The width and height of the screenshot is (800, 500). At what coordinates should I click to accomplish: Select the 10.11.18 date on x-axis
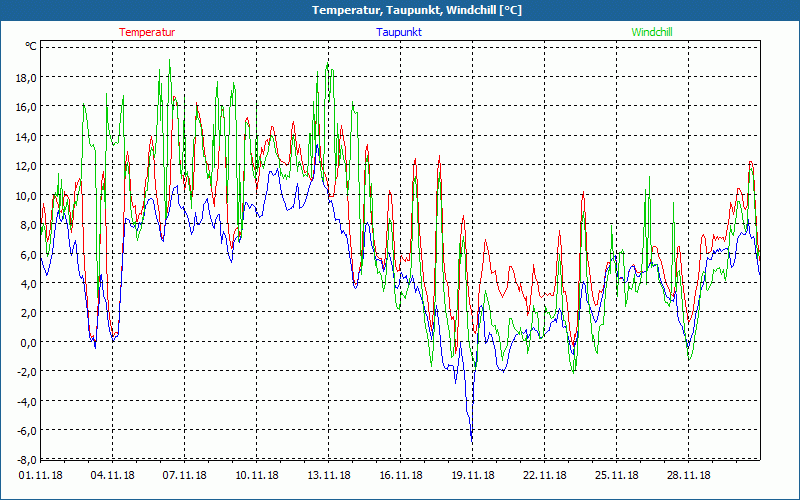click(257, 476)
